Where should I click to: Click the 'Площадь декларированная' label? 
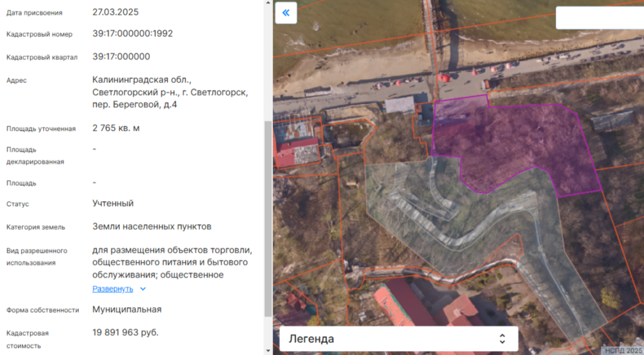tap(35, 156)
